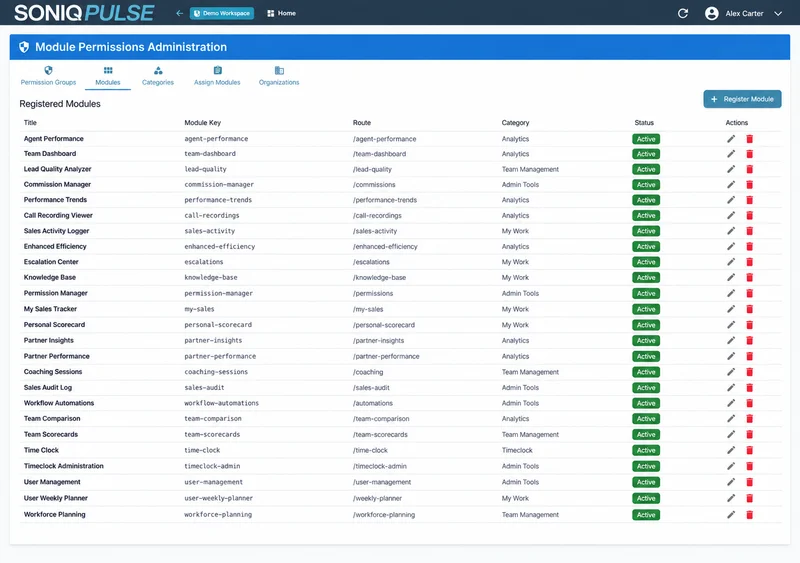Edit the Coaching Sessions module
This screenshot has width=800, height=563.
731,372
